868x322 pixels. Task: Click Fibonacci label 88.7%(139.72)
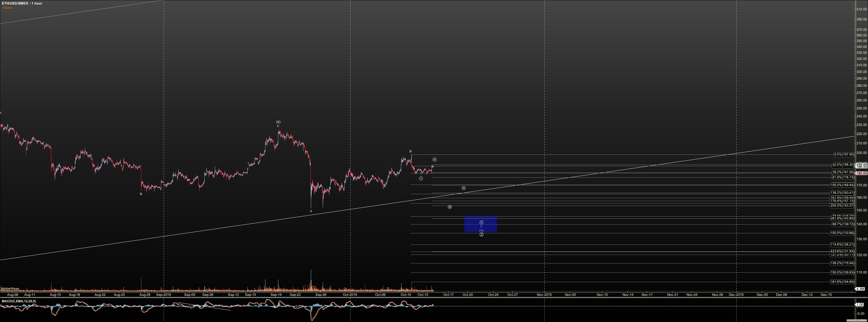[842, 224]
